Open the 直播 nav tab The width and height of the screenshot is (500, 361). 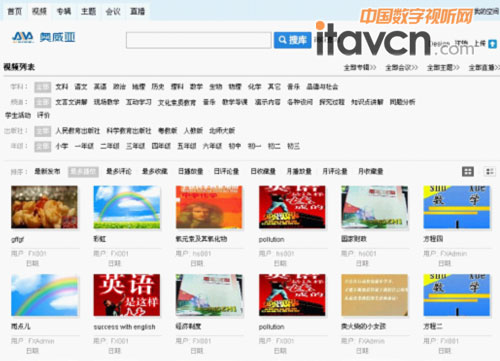coord(137,11)
